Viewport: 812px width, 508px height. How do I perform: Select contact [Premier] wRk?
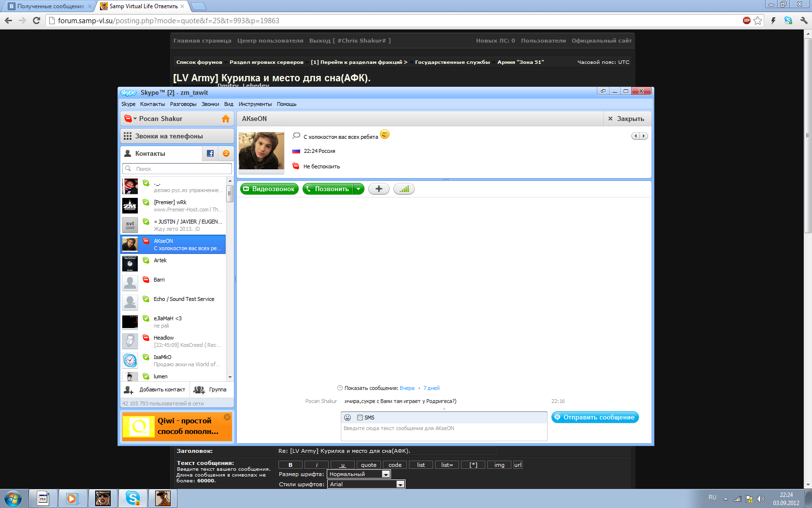173,206
